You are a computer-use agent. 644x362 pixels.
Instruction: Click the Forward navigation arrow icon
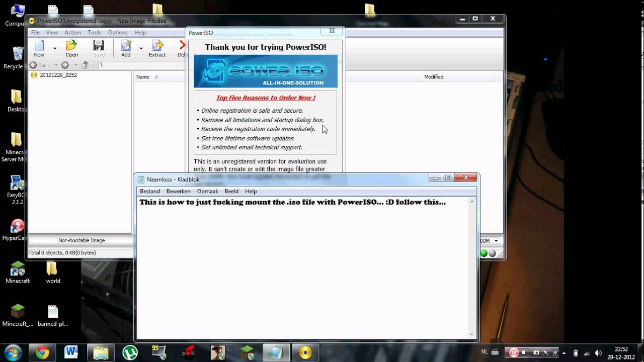65,65
